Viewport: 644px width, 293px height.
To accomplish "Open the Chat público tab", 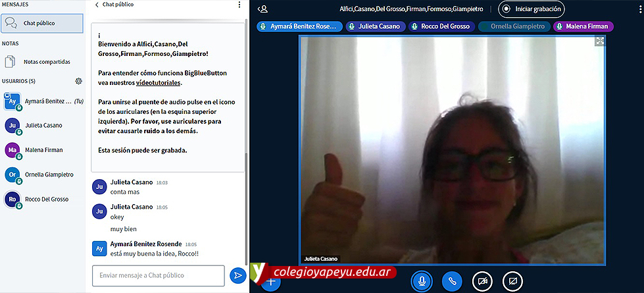I will point(42,23).
